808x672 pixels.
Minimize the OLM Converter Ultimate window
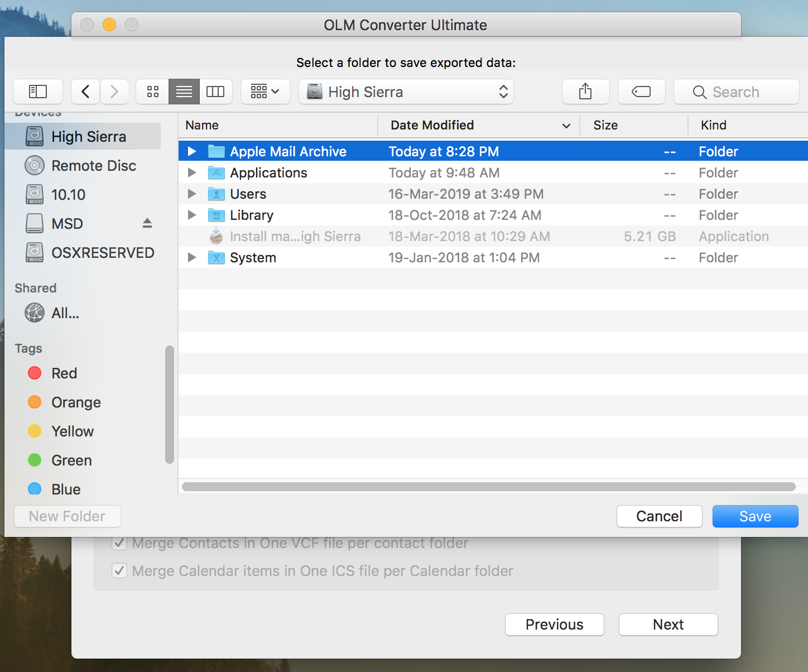(109, 25)
